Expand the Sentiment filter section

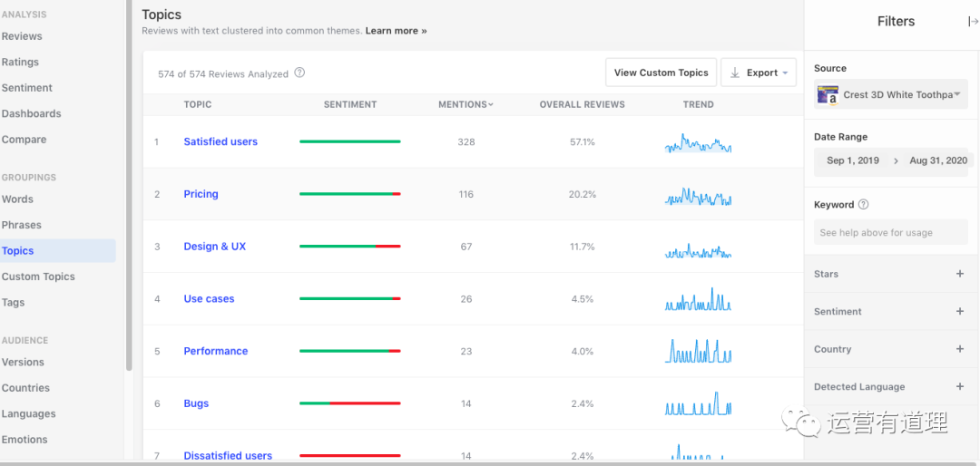click(x=960, y=311)
